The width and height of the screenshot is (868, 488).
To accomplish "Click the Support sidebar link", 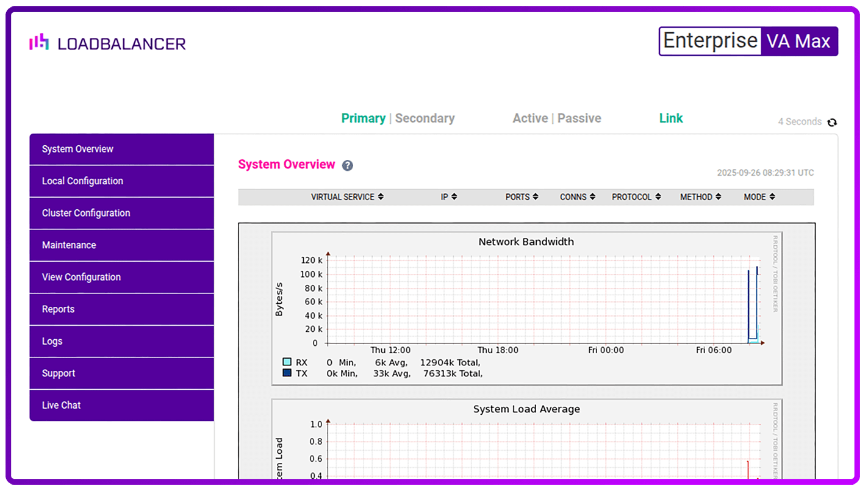I will tap(59, 373).
